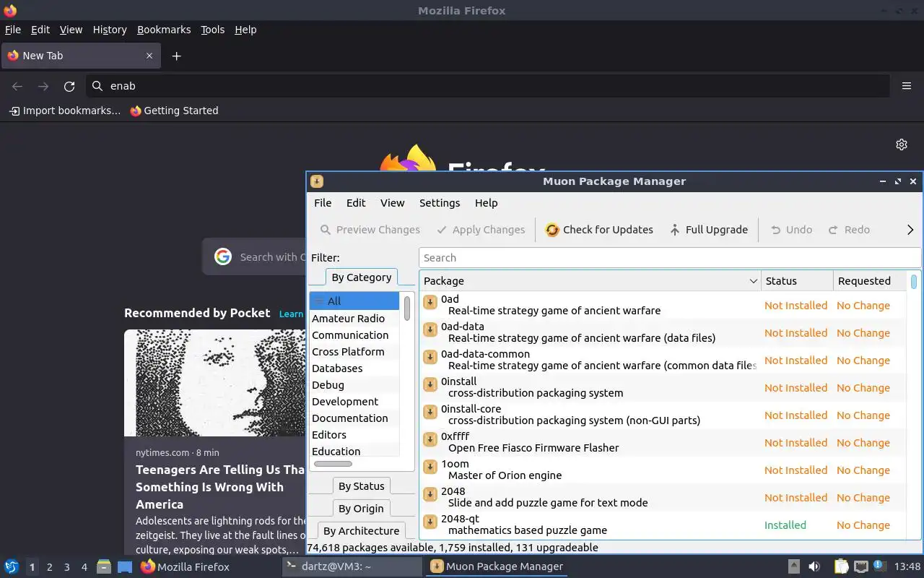The width and height of the screenshot is (924, 578).
Task: Click the Preview Changes toolbar button
Action: pyautogui.click(x=370, y=230)
